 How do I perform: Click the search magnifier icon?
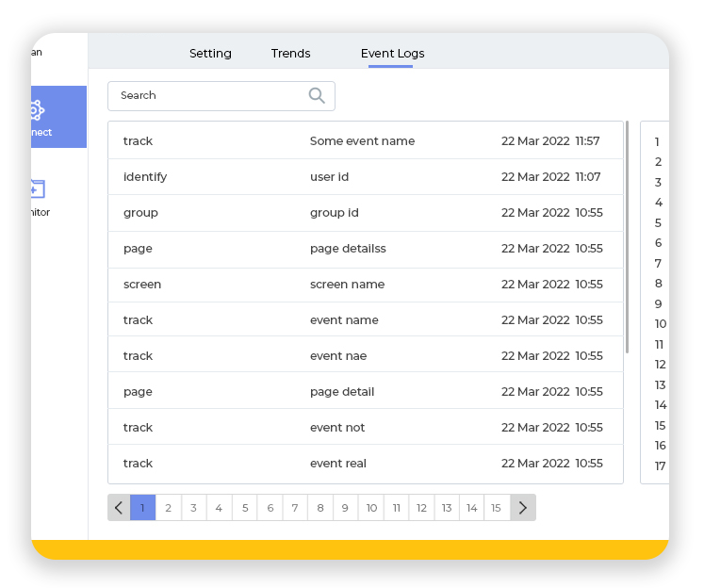pyautogui.click(x=317, y=95)
